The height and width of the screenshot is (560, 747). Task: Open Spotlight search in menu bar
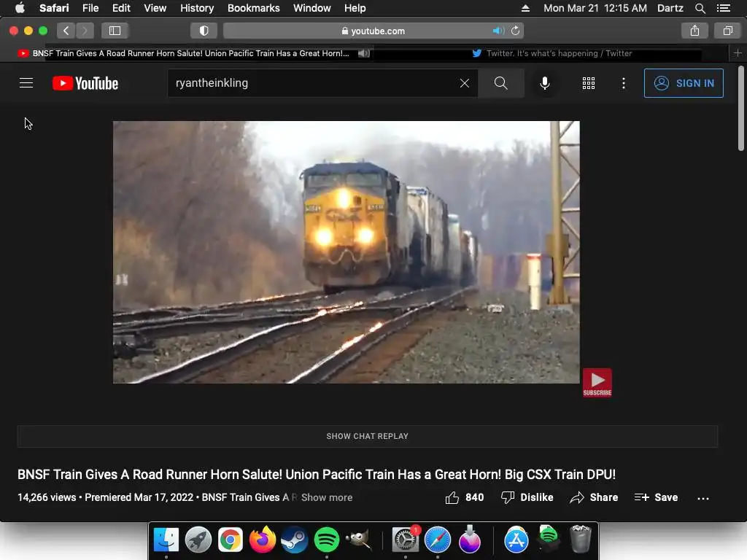(700, 8)
